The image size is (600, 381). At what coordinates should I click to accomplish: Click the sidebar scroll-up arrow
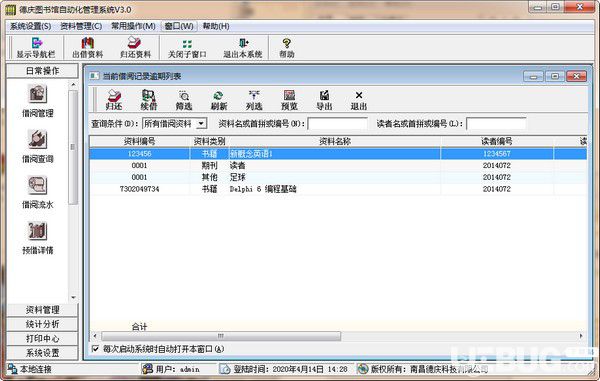coord(73,84)
